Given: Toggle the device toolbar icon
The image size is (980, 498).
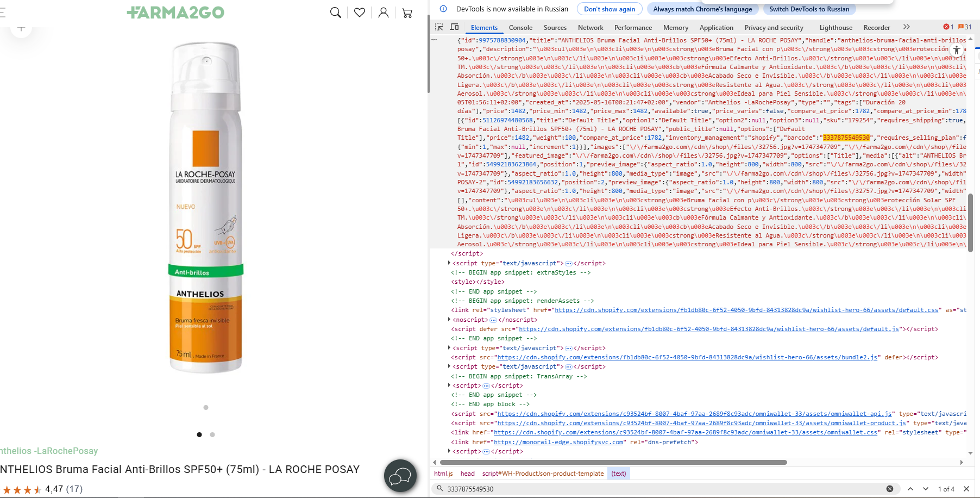Looking at the screenshot, I should pyautogui.click(x=455, y=27).
